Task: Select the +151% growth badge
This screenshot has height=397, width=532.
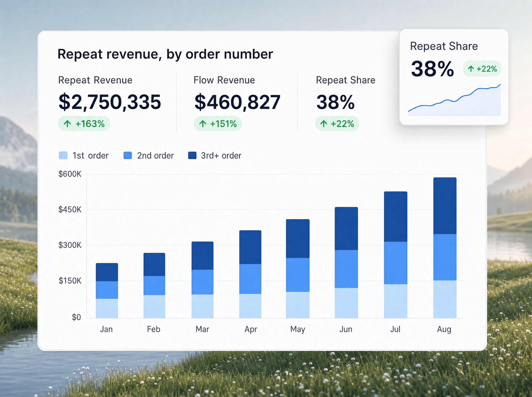Action: click(x=218, y=124)
